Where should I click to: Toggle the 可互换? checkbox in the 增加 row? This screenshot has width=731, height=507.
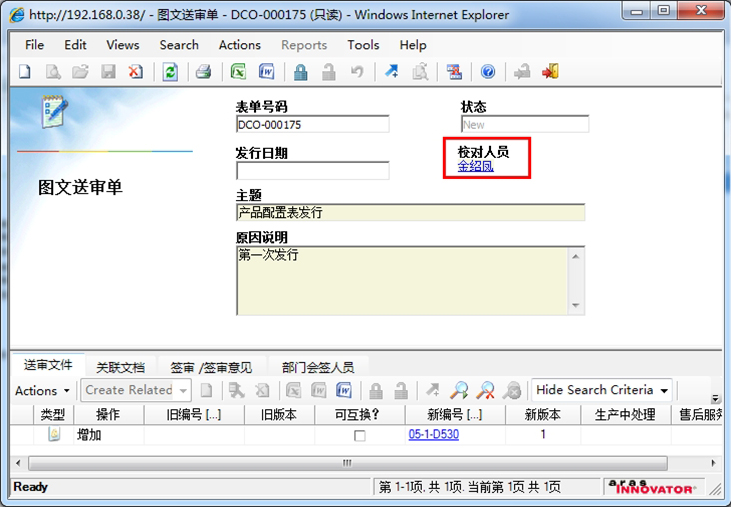pyautogui.click(x=359, y=436)
